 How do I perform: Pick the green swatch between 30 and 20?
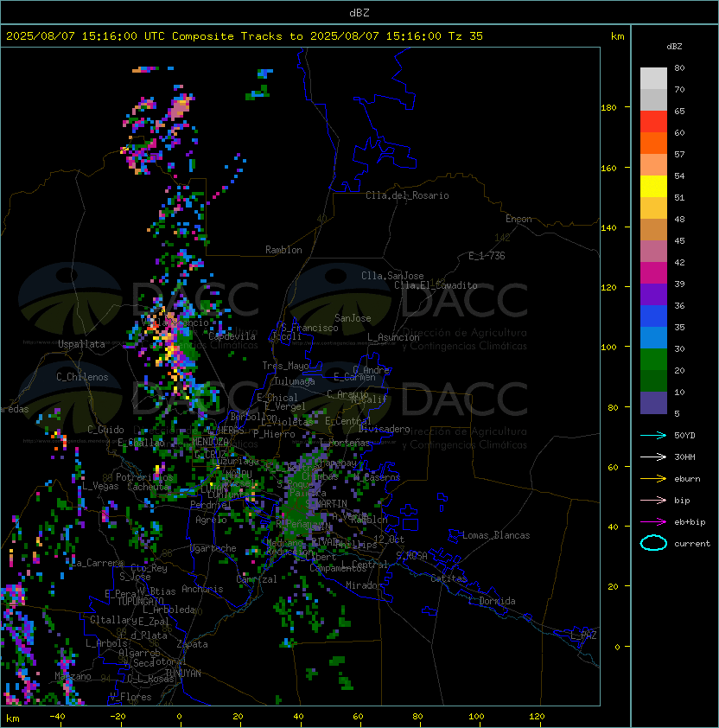[x=653, y=359]
